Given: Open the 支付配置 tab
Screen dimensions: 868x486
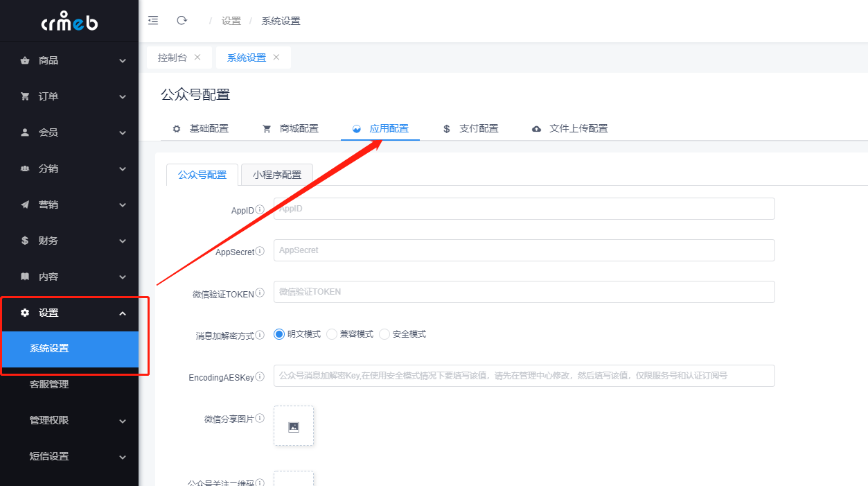Looking at the screenshot, I should coord(470,128).
